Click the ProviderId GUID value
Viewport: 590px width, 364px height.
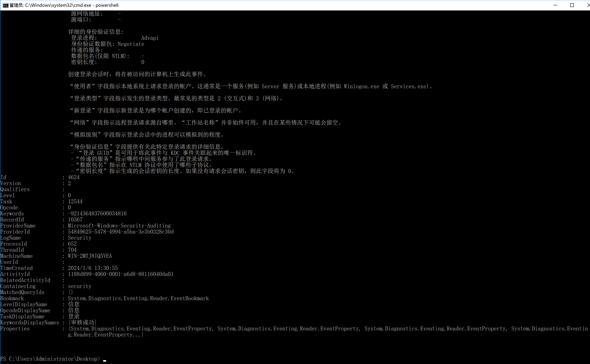coord(120,232)
